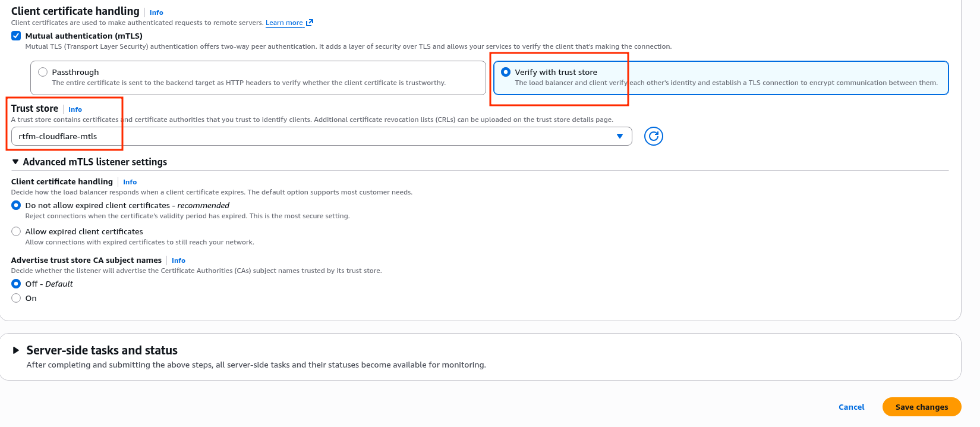
Task: Open the Trust store dropdown arrow
Action: [619, 136]
